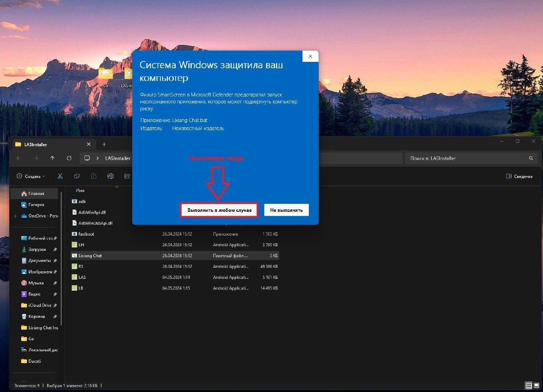Viewport: 543px width, 392px height.
Task: Sort by the 'Имя' column header
Action: pyautogui.click(x=80, y=191)
